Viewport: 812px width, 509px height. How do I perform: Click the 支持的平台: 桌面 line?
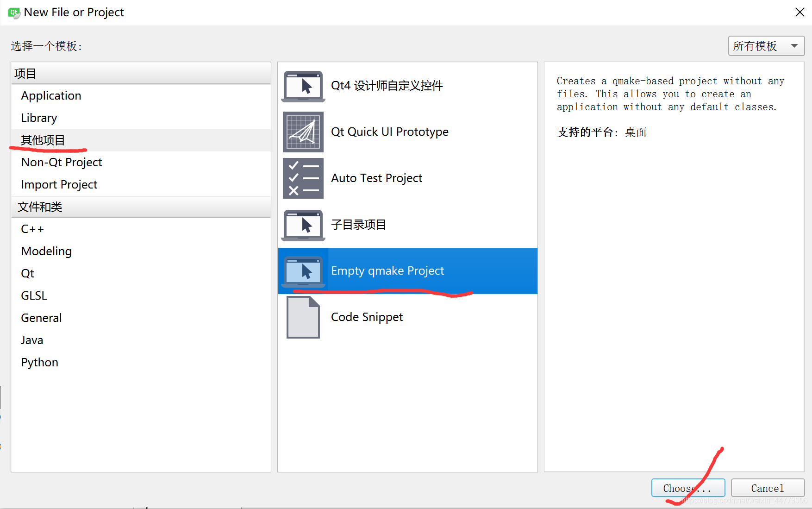pyautogui.click(x=601, y=132)
